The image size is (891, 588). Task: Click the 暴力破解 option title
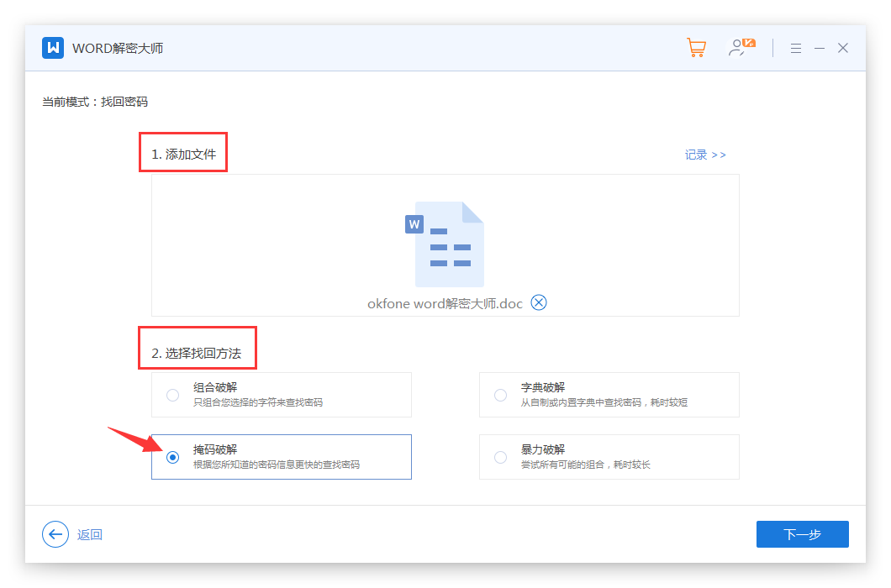543,449
